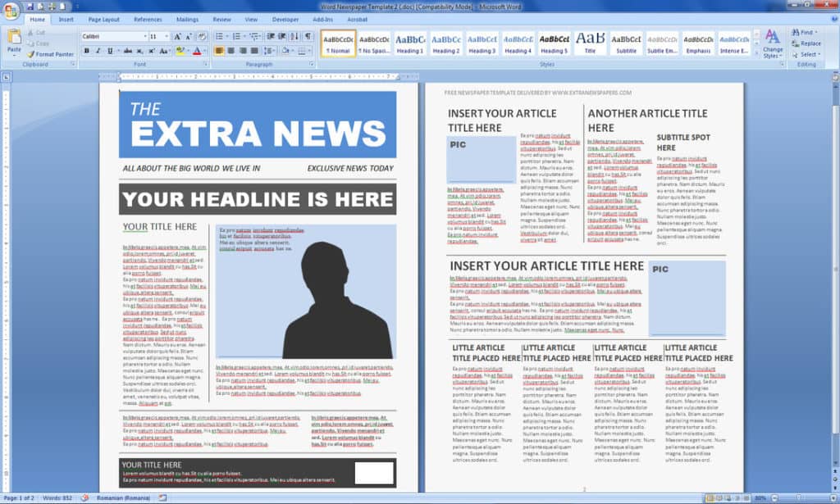This screenshot has width=840, height=504.
Task: Click the multilevel list icon
Action: tap(256, 36)
